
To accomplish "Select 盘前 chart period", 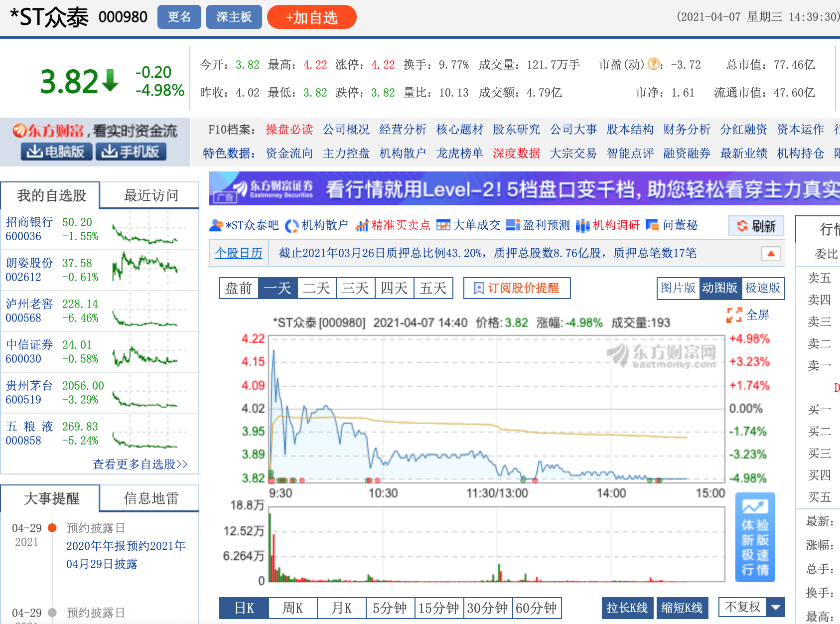I will click(x=239, y=288).
